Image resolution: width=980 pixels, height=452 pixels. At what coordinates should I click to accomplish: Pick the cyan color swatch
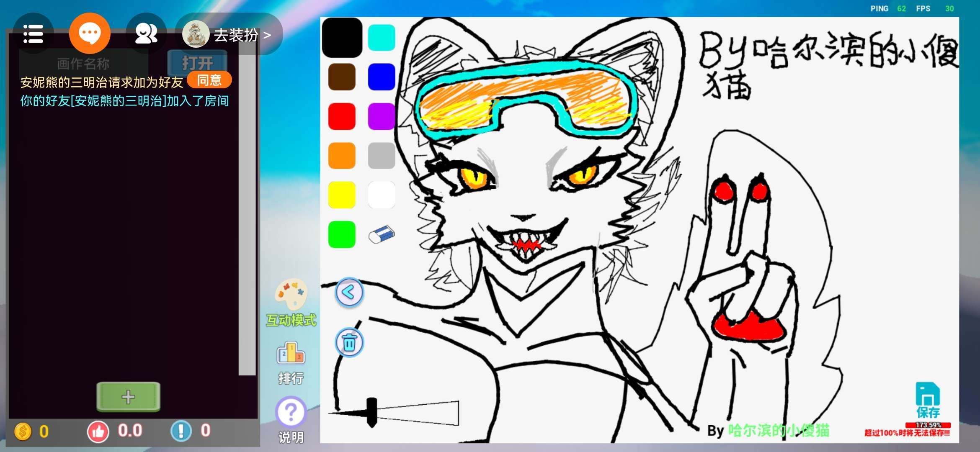[381, 38]
